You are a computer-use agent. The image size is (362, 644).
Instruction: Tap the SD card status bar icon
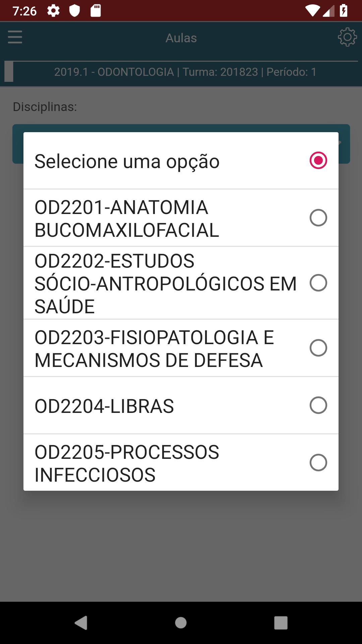tap(96, 11)
